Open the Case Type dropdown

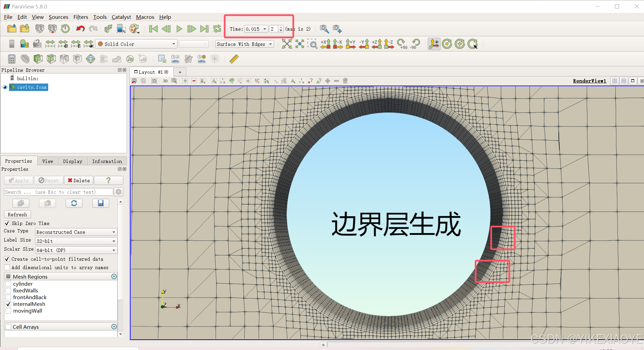click(76, 232)
